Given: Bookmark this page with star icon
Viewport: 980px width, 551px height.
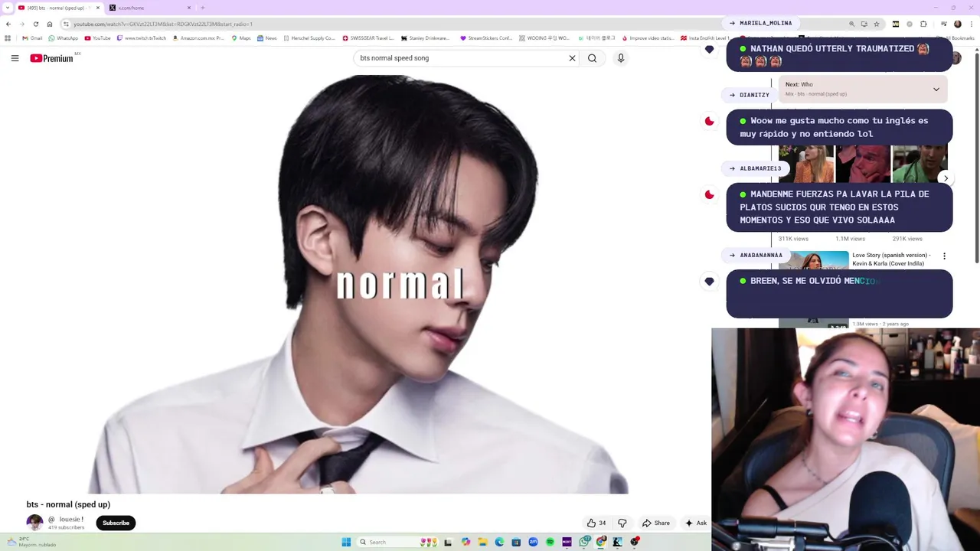Looking at the screenshot, I should 877,24.
